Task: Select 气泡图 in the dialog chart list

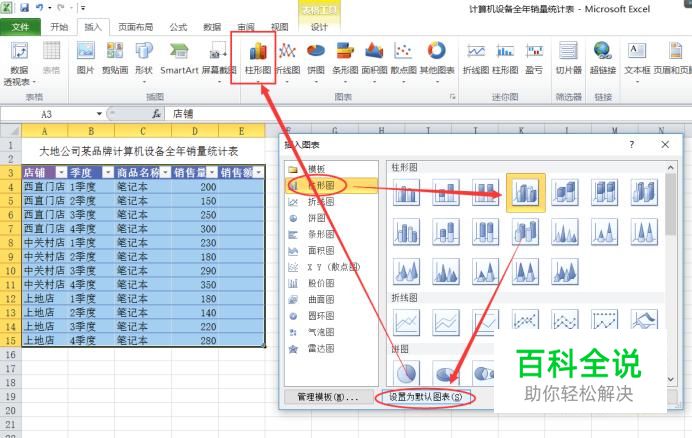Action: (x=331, y=332)
